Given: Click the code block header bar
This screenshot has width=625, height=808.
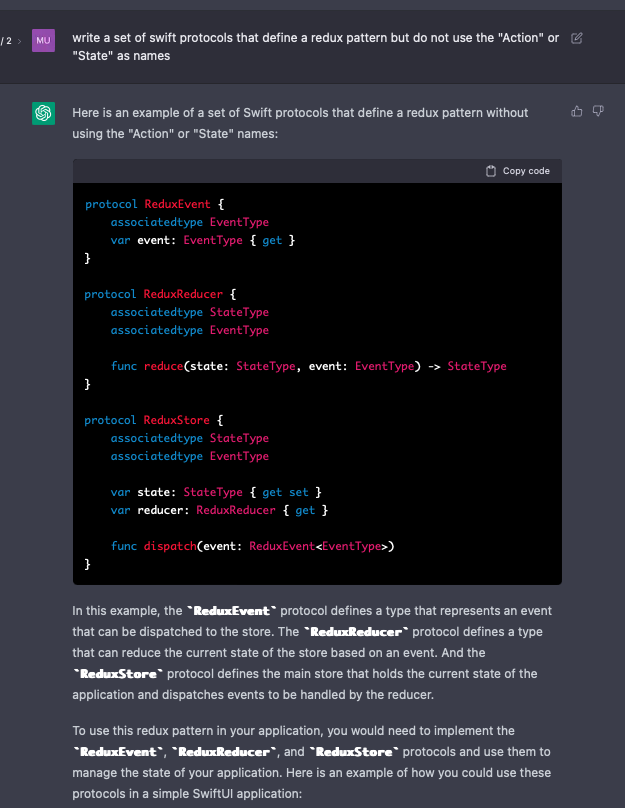Looking at the screenshot, I should pos(300,171).
